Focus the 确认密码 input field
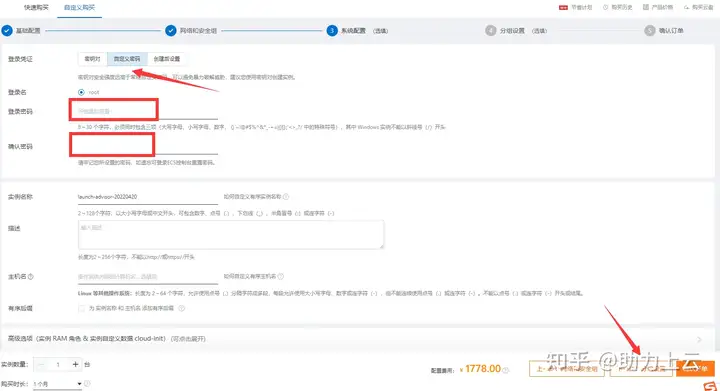This screenshot has height=391, width=720. pos(147,146)
